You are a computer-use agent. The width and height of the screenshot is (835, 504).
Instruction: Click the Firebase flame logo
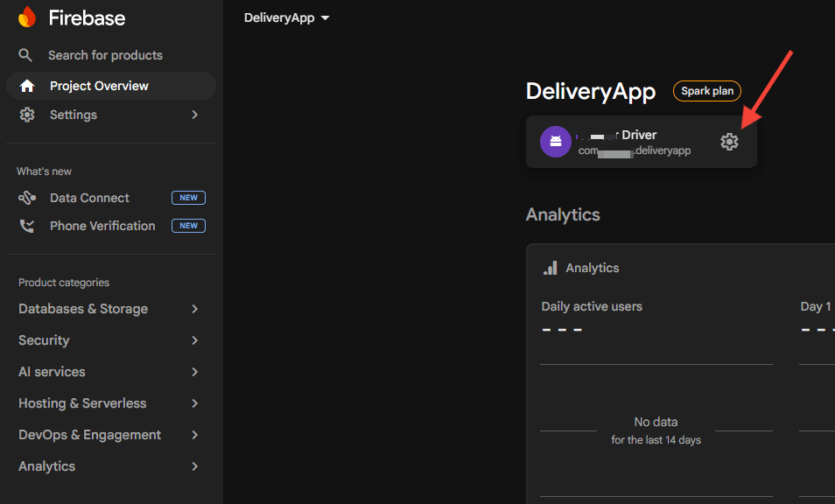[26, 17]
